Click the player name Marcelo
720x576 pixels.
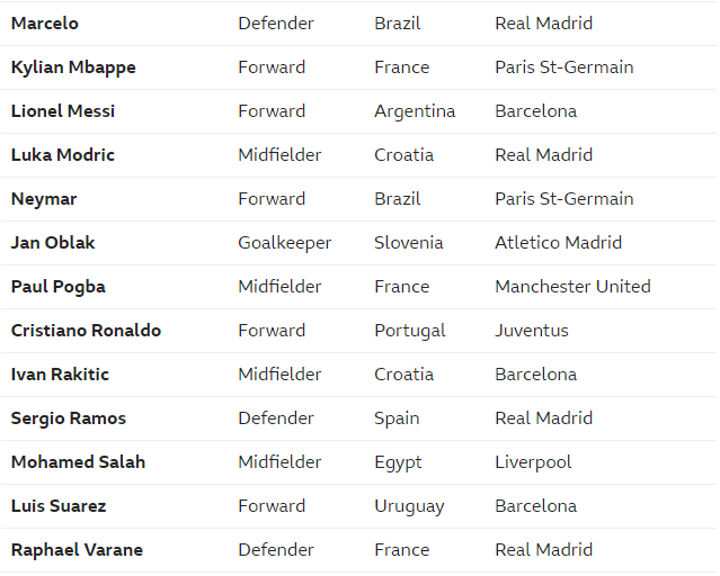45,23
